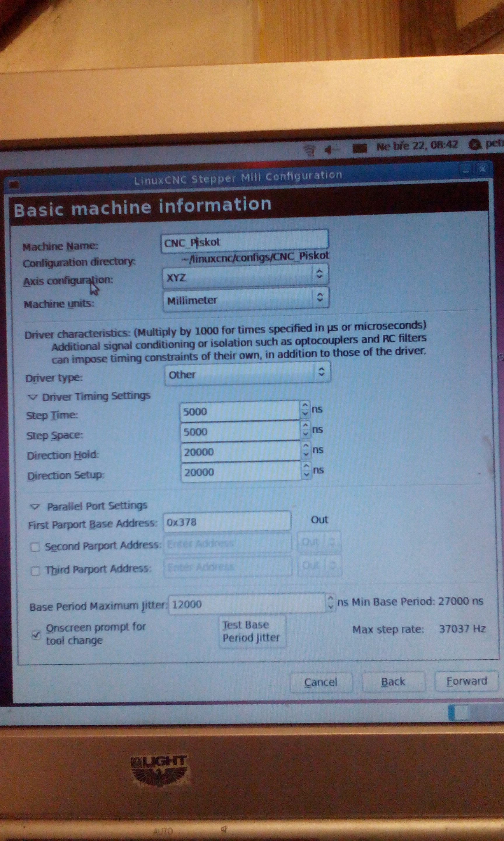Enable the Second Parport Address checkbox

pyautogui.click(x=35, y=547)
